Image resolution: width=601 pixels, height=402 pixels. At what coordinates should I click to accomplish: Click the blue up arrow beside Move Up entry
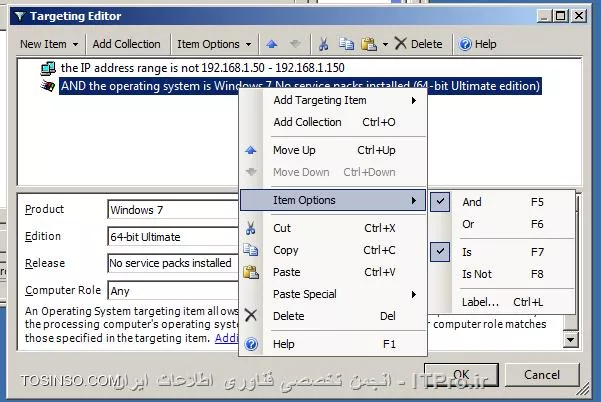[x=251, y=150]
